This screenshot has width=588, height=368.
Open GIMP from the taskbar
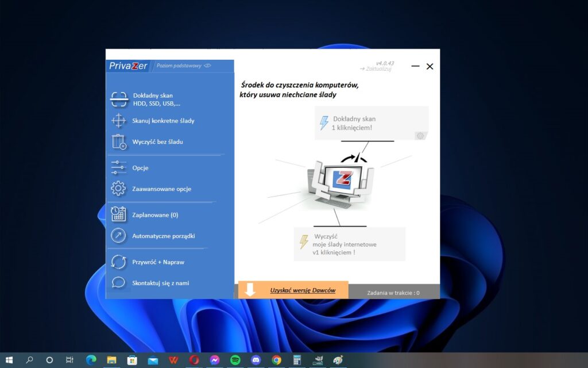click(318, 360)
